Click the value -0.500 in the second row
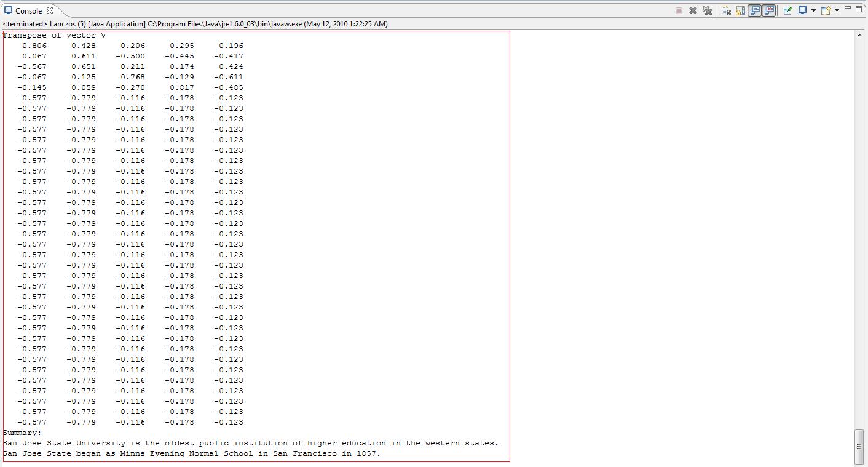The width and height of the screenshot is (868, 467). 130,56
